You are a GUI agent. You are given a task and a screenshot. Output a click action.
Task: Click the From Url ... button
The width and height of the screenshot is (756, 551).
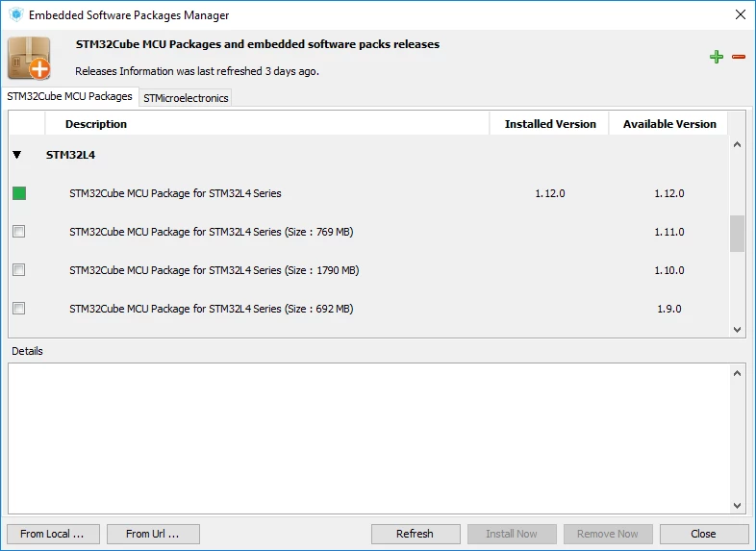click(153, 534)
